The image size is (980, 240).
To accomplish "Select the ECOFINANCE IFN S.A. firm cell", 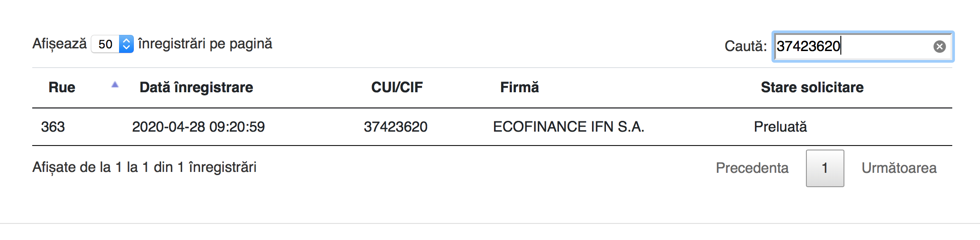I will click(568, 127).
